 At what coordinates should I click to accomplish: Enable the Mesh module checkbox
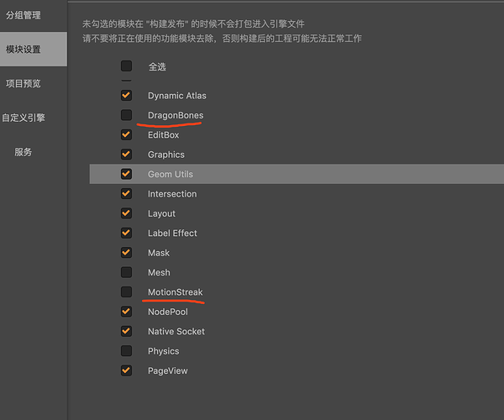pos(126,272)
